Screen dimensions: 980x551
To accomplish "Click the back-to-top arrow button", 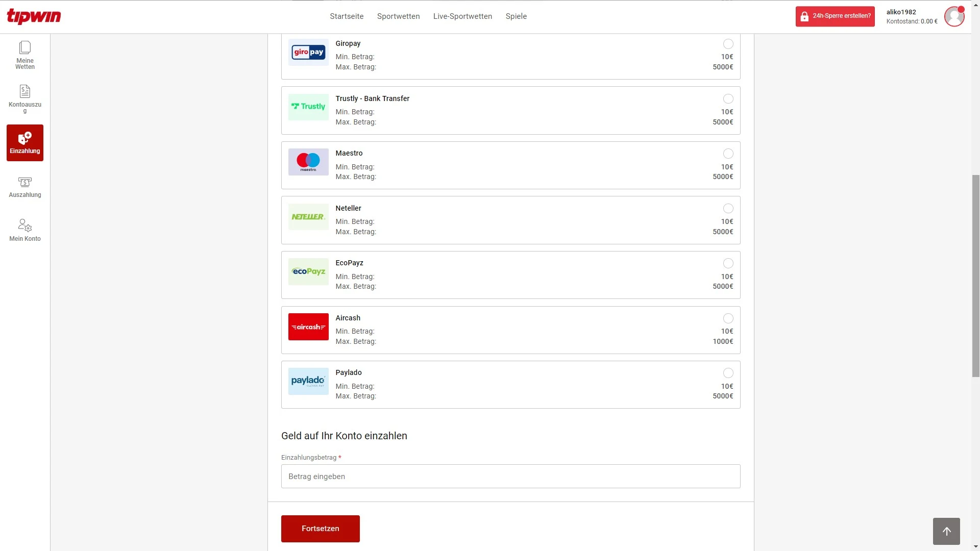I will point(946,531).
